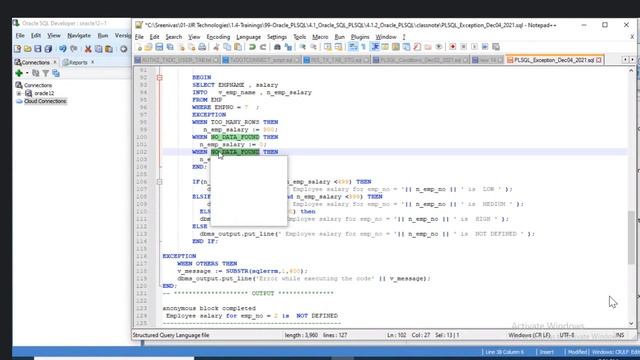Click Monitoring eye icon in Notepad++ toolbar

[438, 47]
